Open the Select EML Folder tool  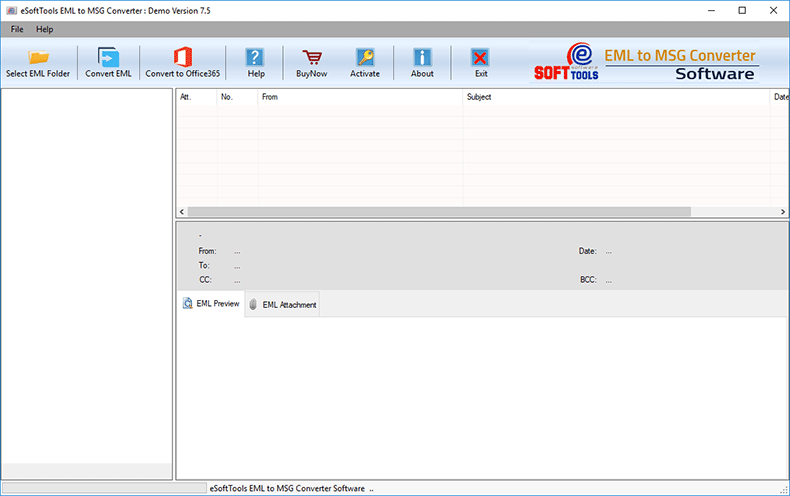pyautogui.click(x=38, y=63)
